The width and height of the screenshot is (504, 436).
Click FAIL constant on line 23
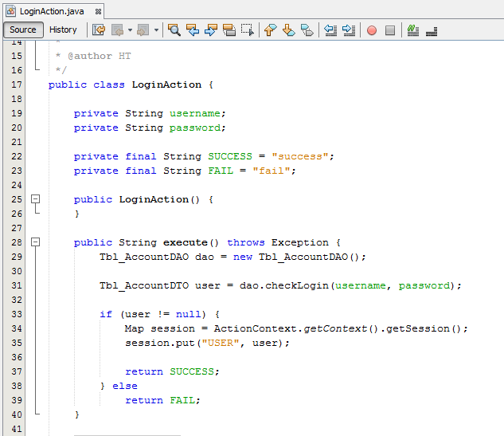tap(221, 171)
